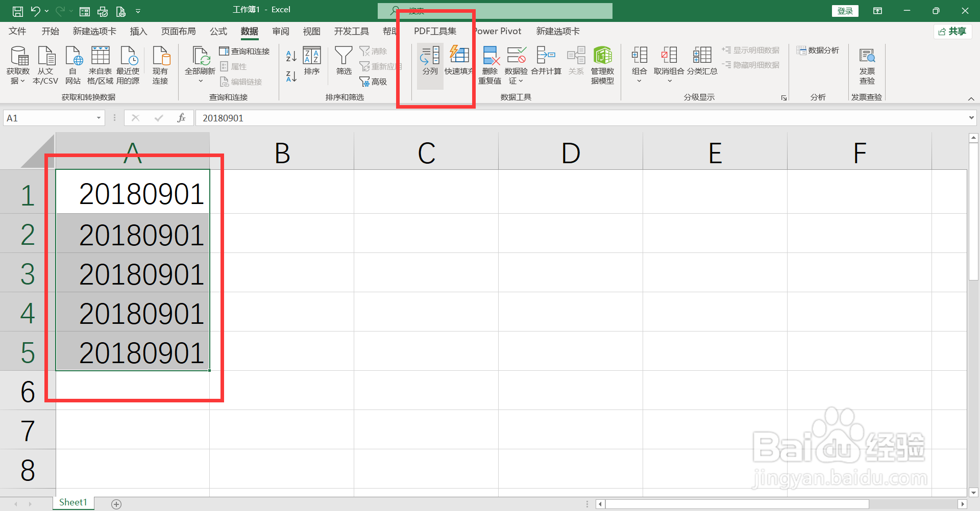Open Customize Quick Access Toolbar dropdown
The height and width of the screenshot is (511, 980).
tap(138, 11)
